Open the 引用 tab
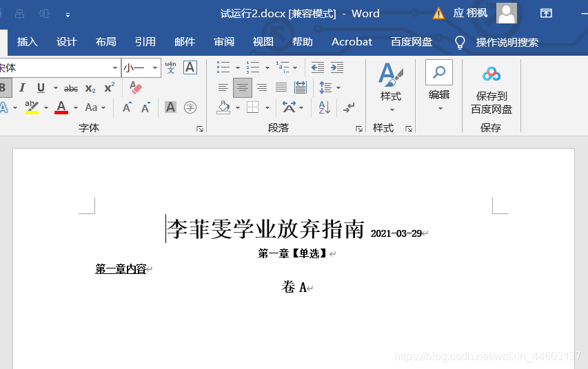 pos(145,42)
